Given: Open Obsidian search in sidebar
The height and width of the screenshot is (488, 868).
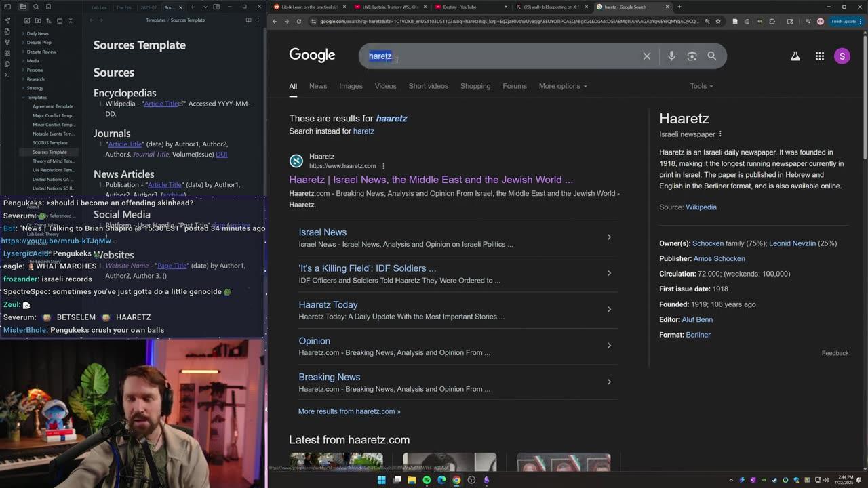Looking at the screenshot, I should tap(36, 7).
